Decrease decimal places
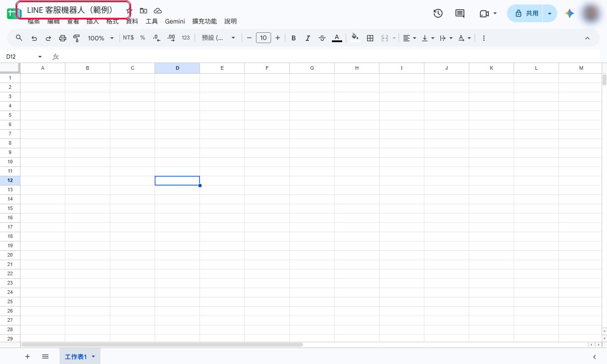607x364 pixels. click(156, 38)
